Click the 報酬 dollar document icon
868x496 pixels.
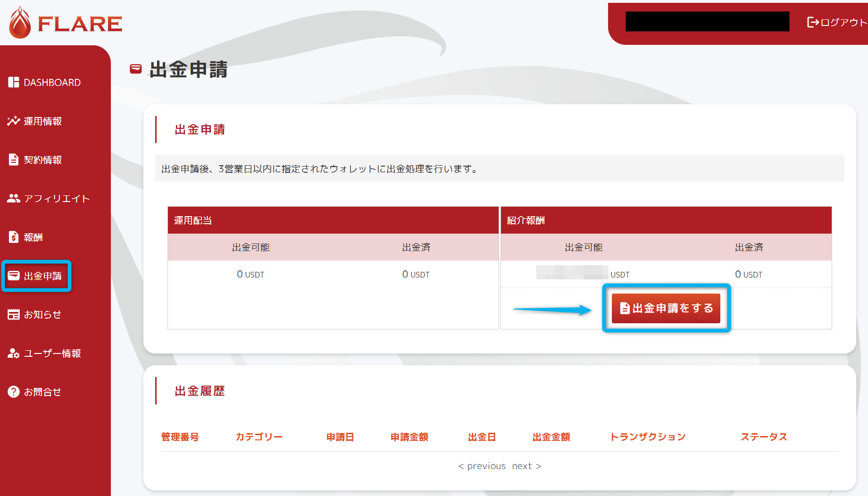pyautogui.click(x=14, y=237)
